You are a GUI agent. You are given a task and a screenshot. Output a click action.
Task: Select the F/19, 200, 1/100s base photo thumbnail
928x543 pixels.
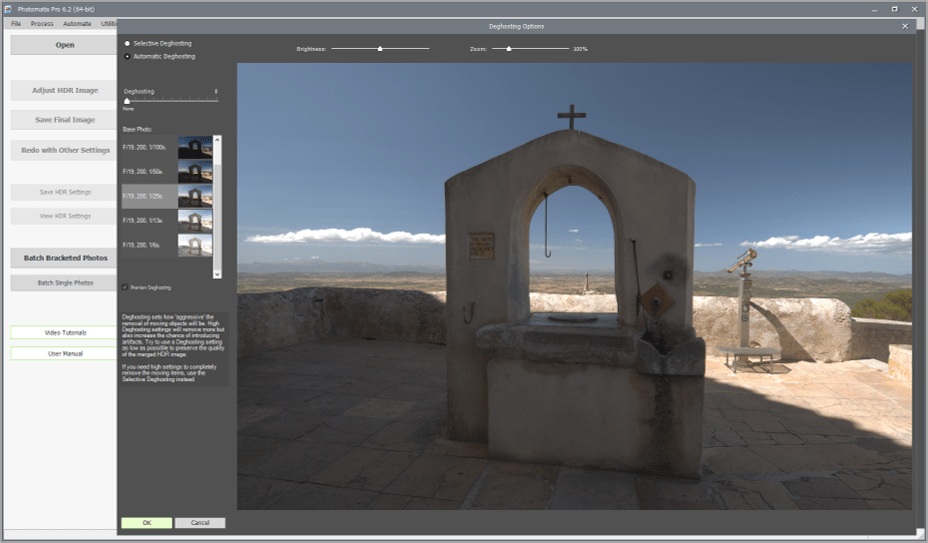pyautogui.click(x=194, y=147)
